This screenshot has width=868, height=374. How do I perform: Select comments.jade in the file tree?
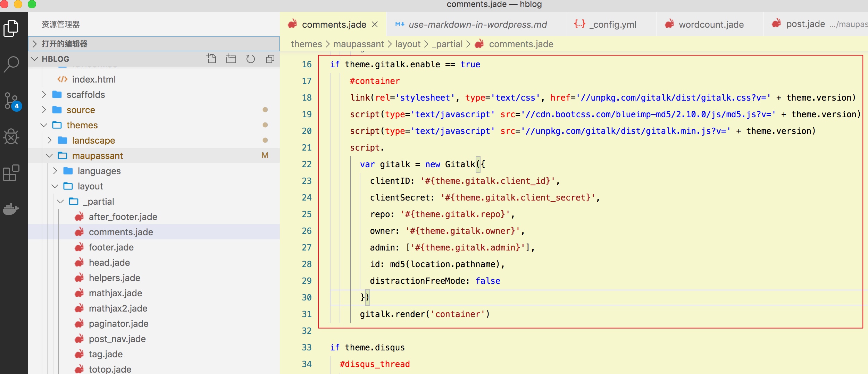coord(153,232)
